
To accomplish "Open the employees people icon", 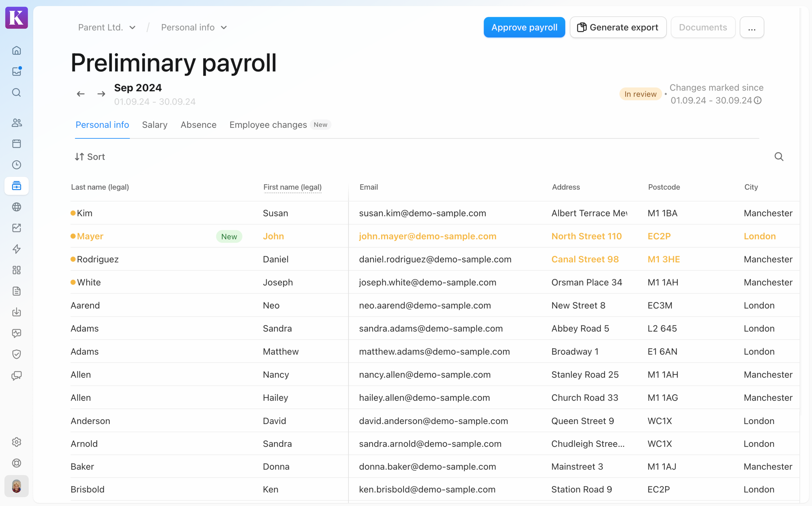I will point(16,123).
